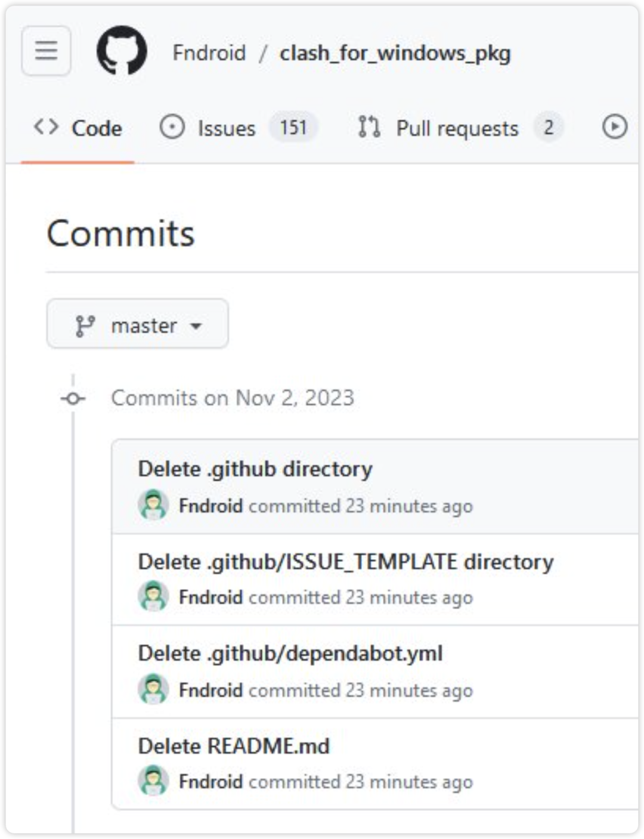This screenshot has height=839, width=644.
Task: Open the Delete .github/dependabot.yml commit
Action: point(290,654)
